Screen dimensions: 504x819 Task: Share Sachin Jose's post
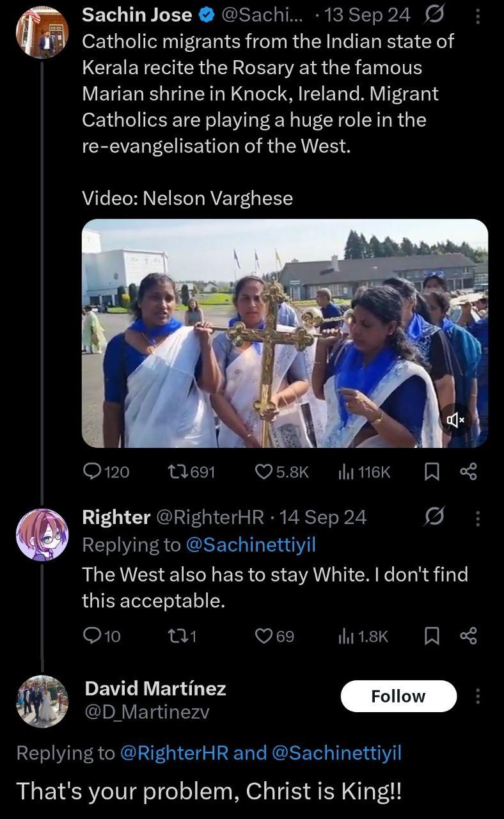point(469,472)
